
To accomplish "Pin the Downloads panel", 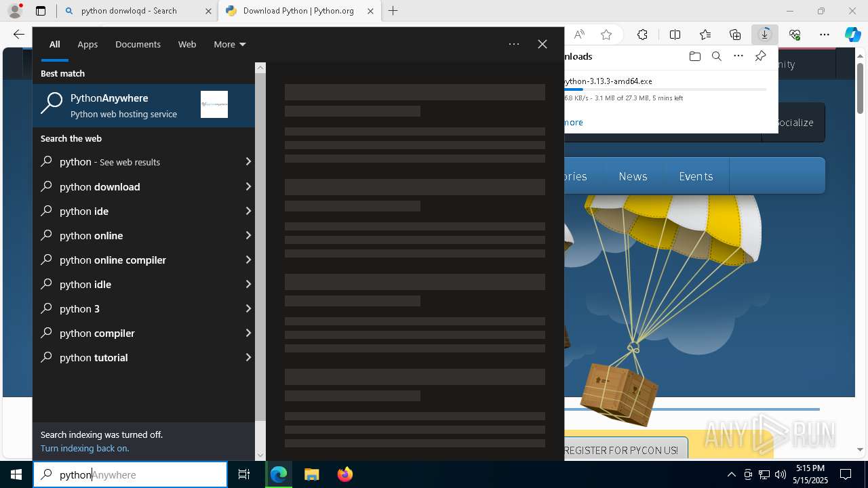I will [760, 56].
